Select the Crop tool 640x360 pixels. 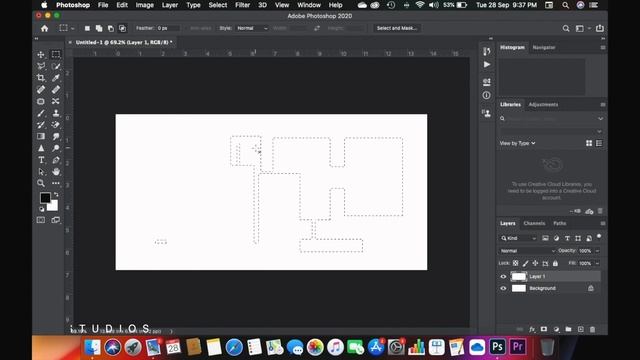coord(41,78)
